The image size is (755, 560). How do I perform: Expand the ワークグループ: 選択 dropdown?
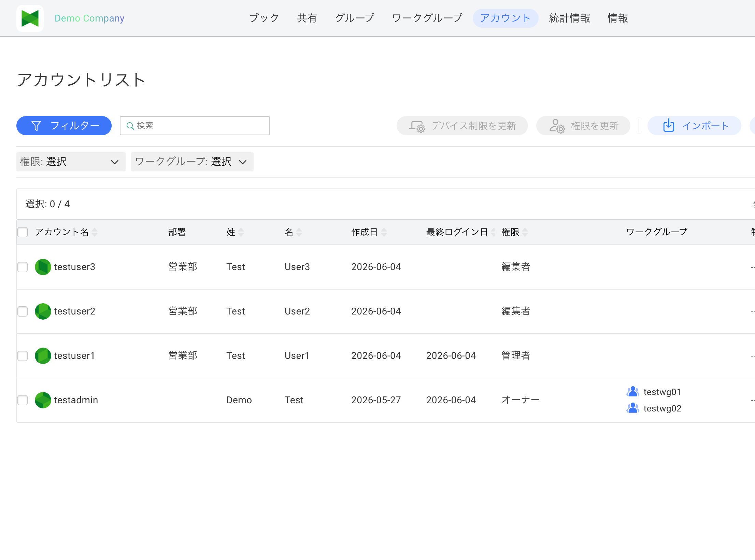click(x=192, y=162)
